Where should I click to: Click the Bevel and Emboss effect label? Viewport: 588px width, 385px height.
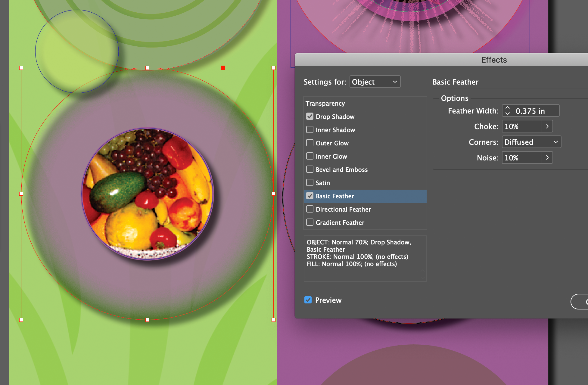(x=342, y=170)
